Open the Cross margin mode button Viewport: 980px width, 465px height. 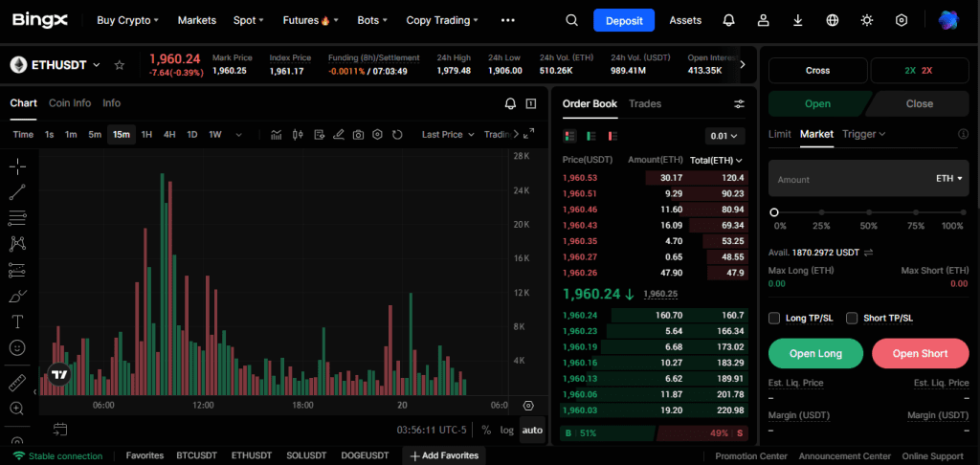pos(817,71)
